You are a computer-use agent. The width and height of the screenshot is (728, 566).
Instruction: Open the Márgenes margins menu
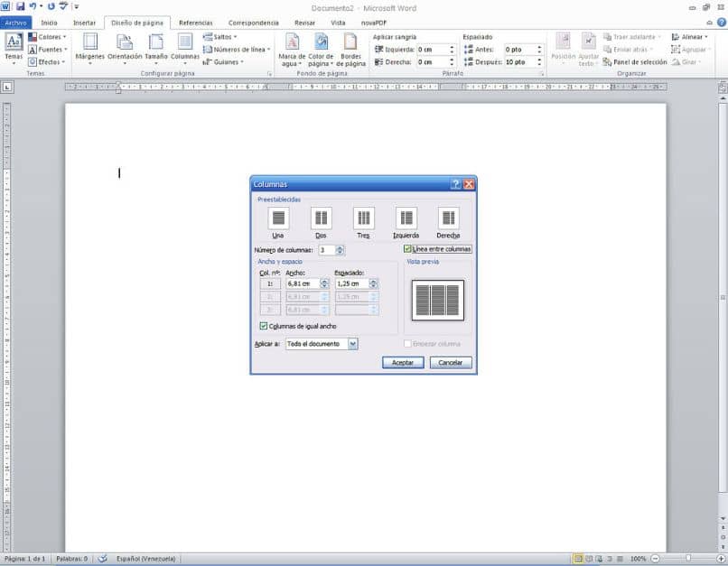90,48
